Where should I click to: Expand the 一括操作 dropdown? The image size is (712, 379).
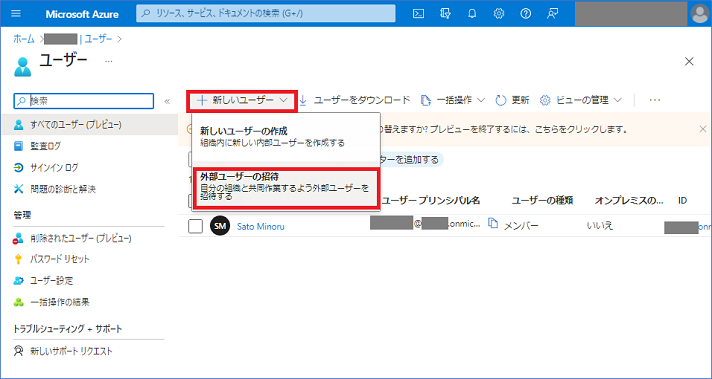click(x=453, y=100)
